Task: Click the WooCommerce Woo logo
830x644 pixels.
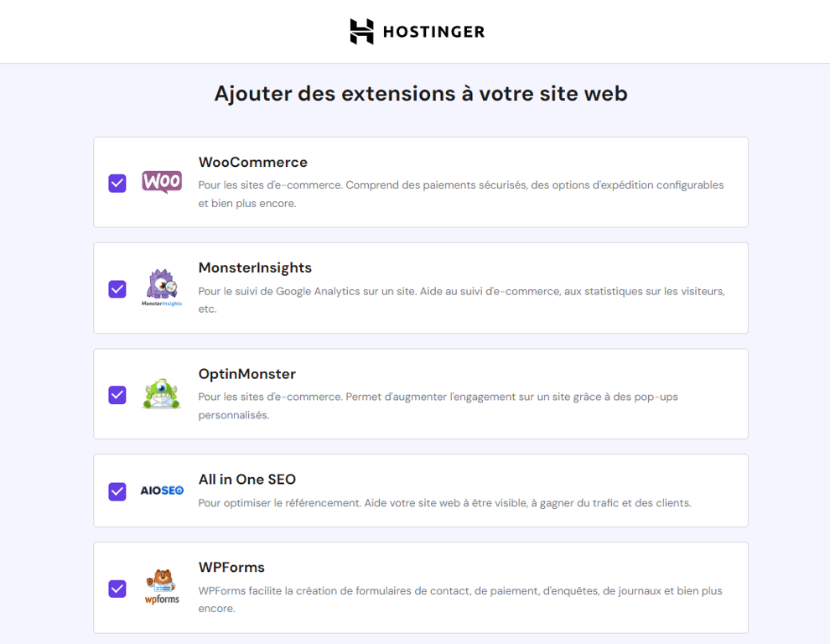Action: 161,181
